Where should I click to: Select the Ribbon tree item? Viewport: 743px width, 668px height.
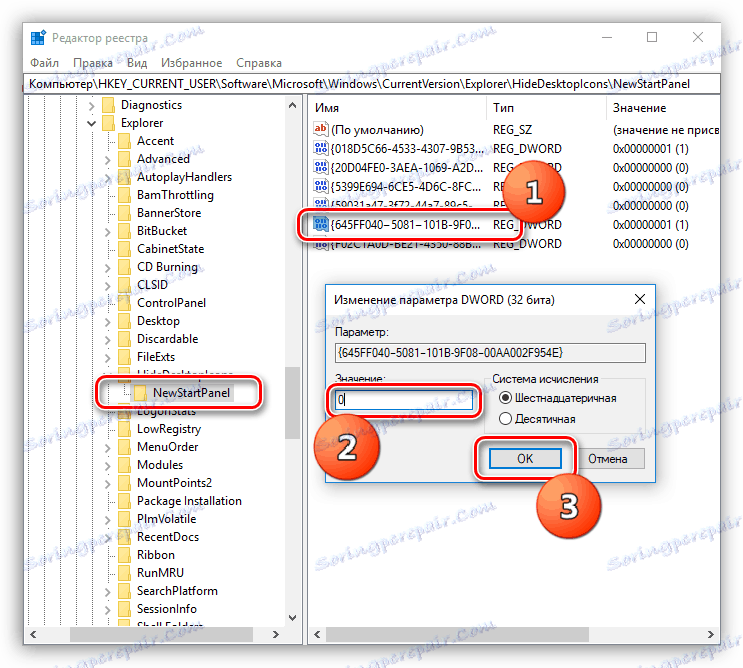click(156, 555)
